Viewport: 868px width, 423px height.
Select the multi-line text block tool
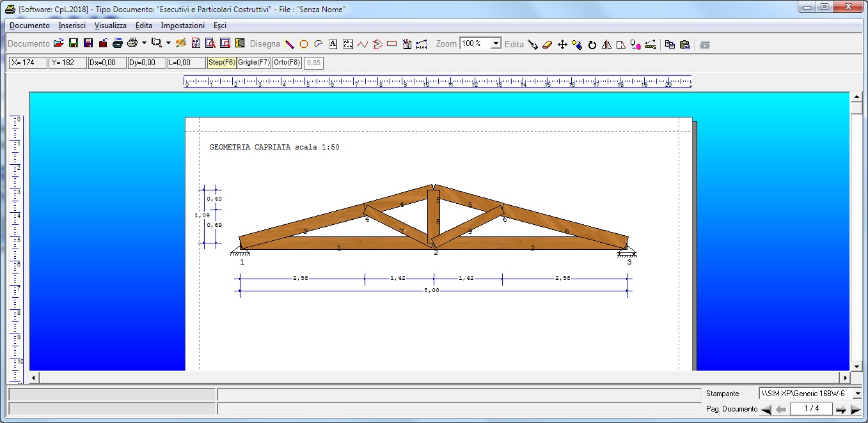click(x=348, y=44)
